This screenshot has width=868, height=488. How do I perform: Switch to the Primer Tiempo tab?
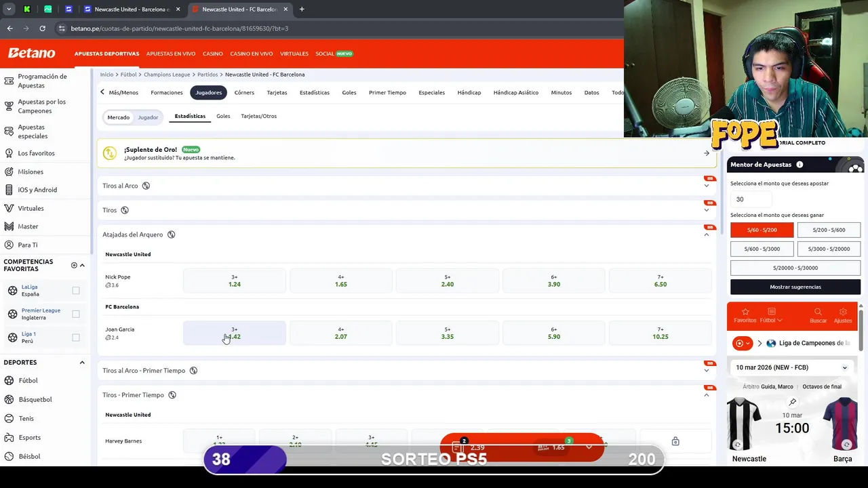point(387,92)
